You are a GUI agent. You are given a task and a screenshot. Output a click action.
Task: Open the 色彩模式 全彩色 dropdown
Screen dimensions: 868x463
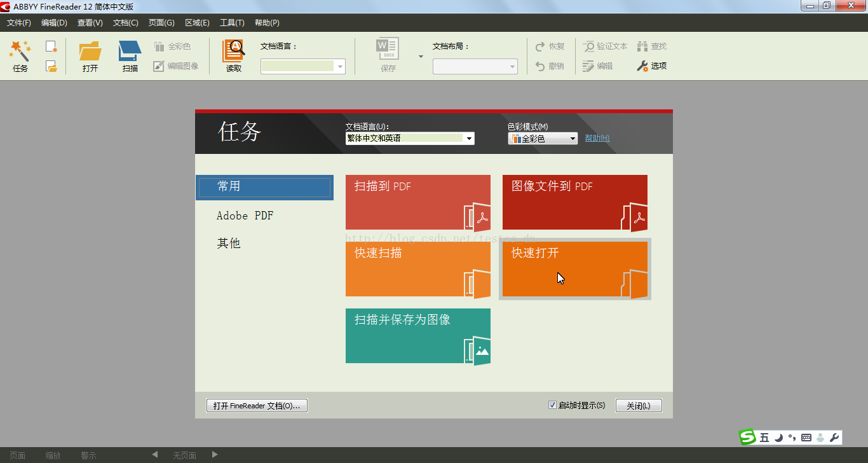click(543, 138)
